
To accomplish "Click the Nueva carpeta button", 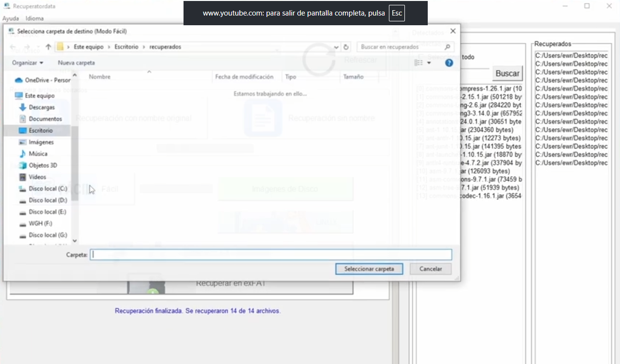I will [x=76, y=63].
